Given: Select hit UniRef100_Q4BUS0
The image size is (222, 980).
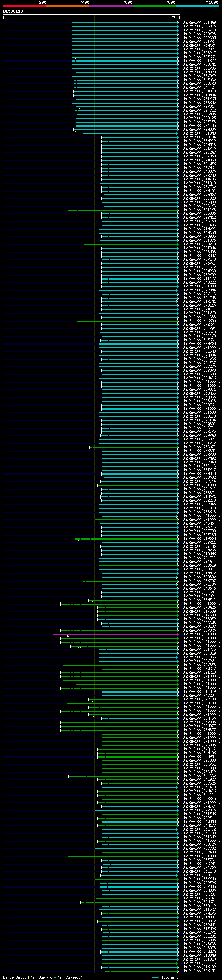Looking at the screenshot, I should click(199, 172).
